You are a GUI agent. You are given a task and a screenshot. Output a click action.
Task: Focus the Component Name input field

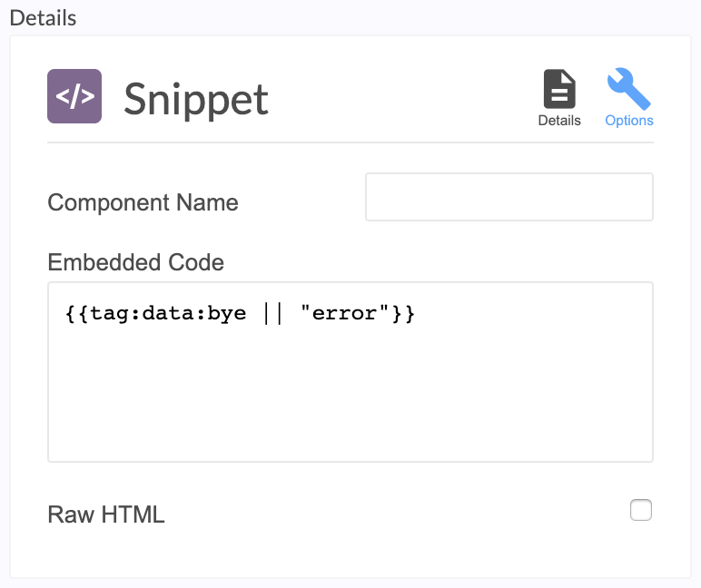click(509, 197)
